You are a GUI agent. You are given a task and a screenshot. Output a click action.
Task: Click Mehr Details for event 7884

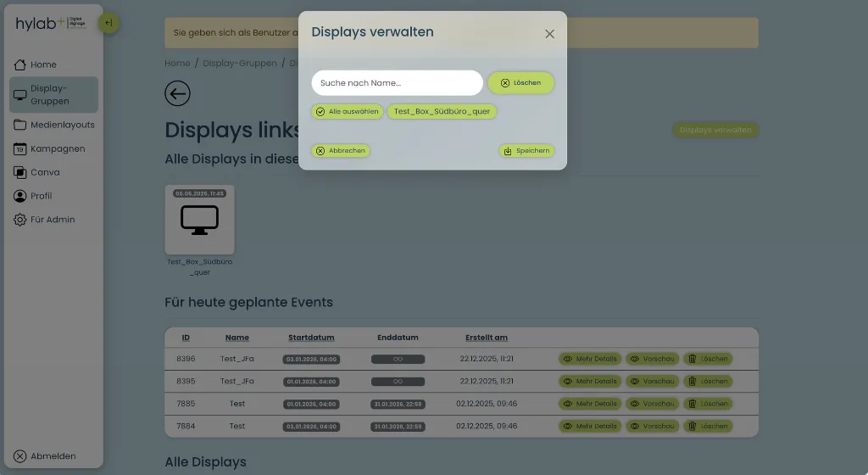[x=590, y=427]
